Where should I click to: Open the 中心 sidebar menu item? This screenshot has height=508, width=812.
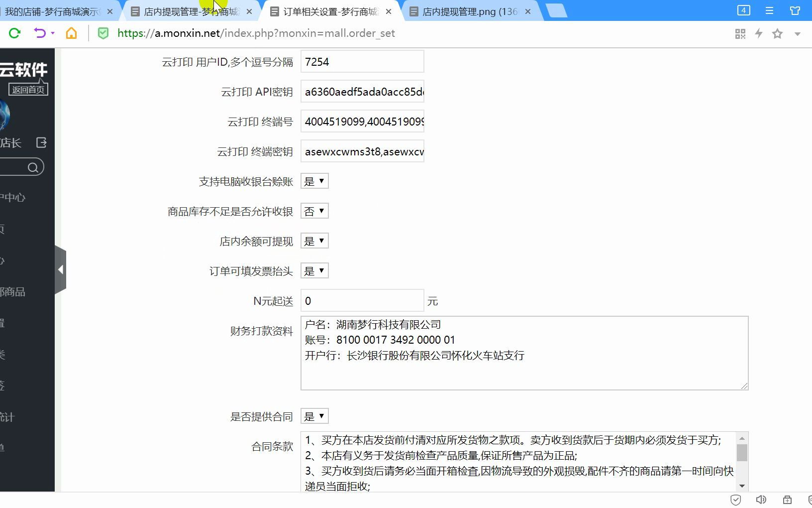[13, 198]
